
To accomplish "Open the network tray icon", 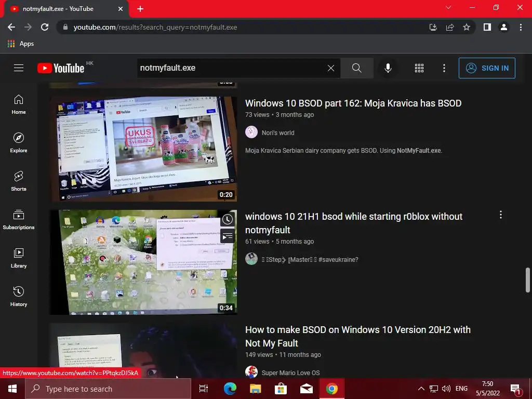I will point(434,389).
